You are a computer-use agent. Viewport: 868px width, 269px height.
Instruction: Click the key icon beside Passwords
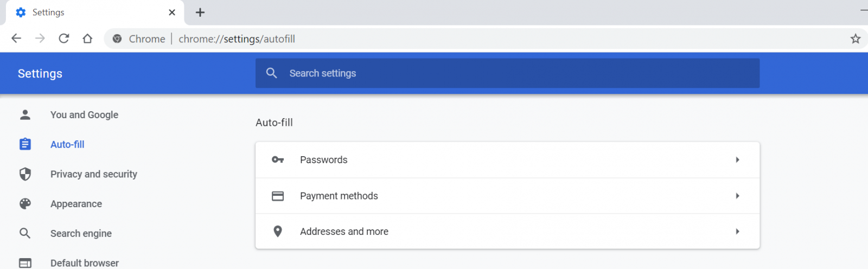coord(278,160)
